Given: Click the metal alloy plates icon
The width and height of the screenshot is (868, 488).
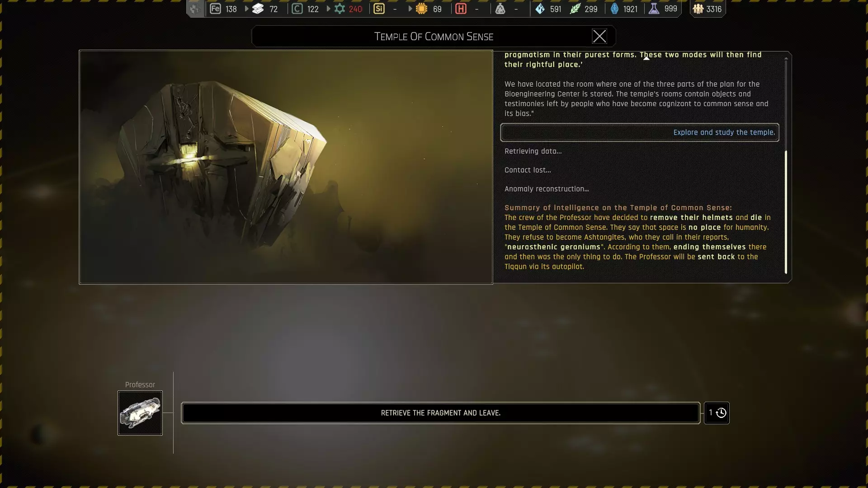Looking at the screenshot, I should (x=258, y=9).
